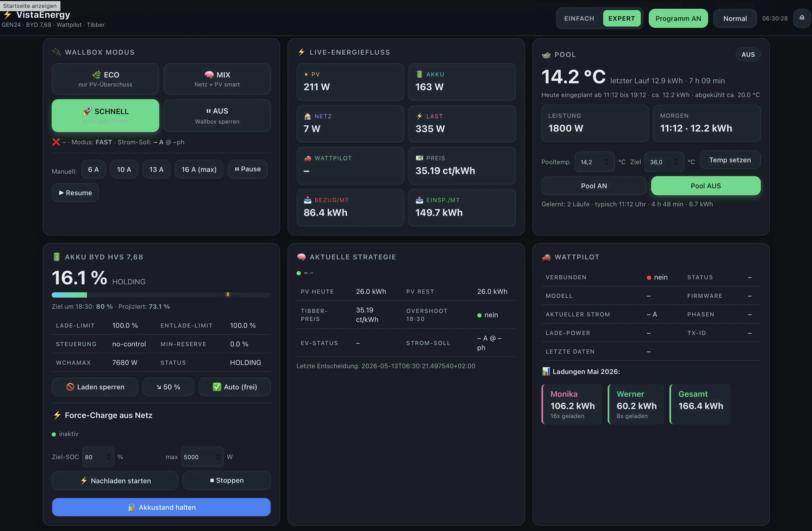Click Laden sperren for the battery
Screen dimensions: 812x531
click(95, 386)
